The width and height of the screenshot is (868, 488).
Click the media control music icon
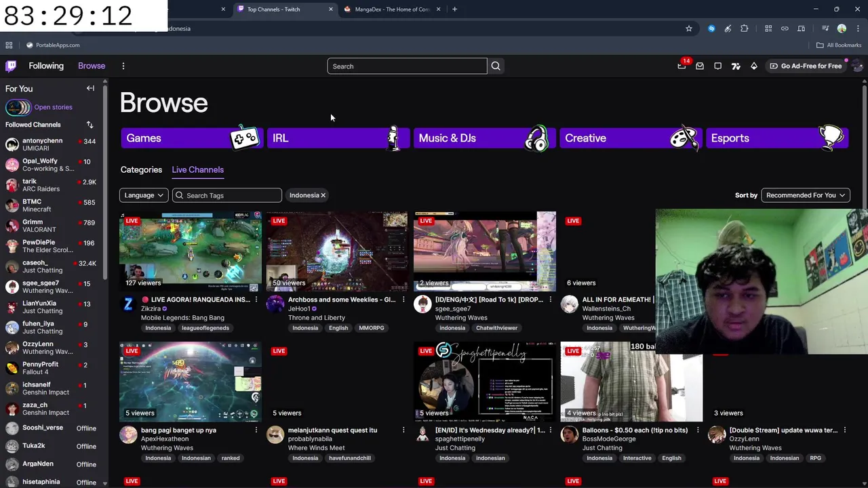click(x=825, y=28)
